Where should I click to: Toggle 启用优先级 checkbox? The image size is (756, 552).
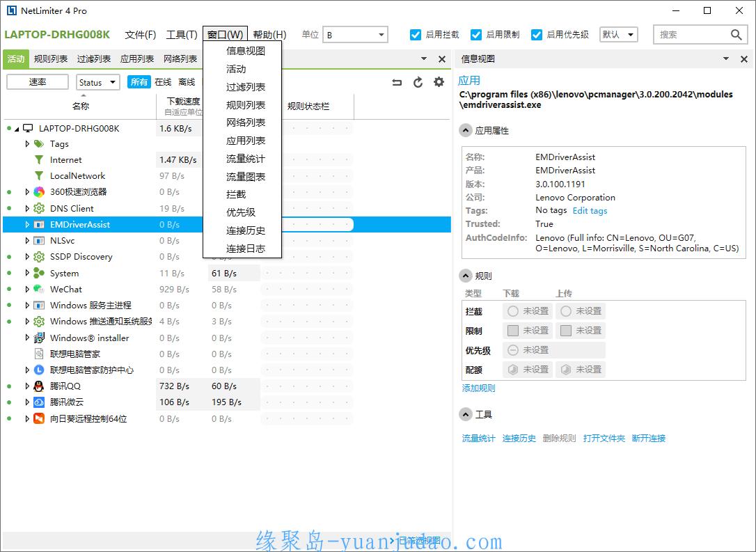(537, 35)
